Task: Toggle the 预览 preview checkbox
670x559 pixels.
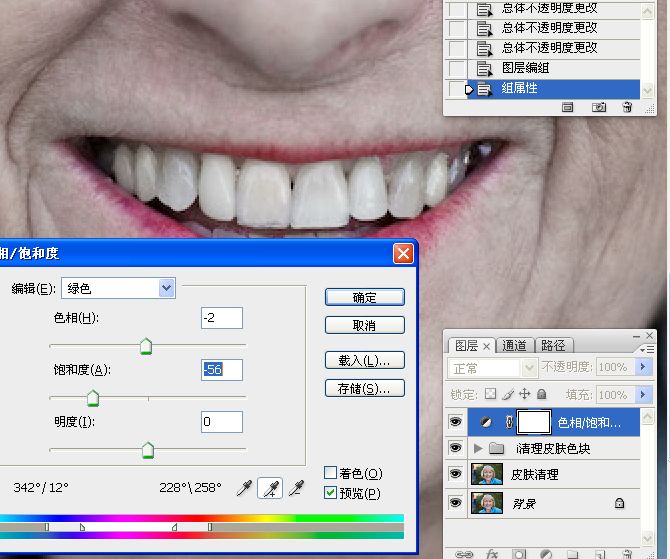Action: (330, 493)
